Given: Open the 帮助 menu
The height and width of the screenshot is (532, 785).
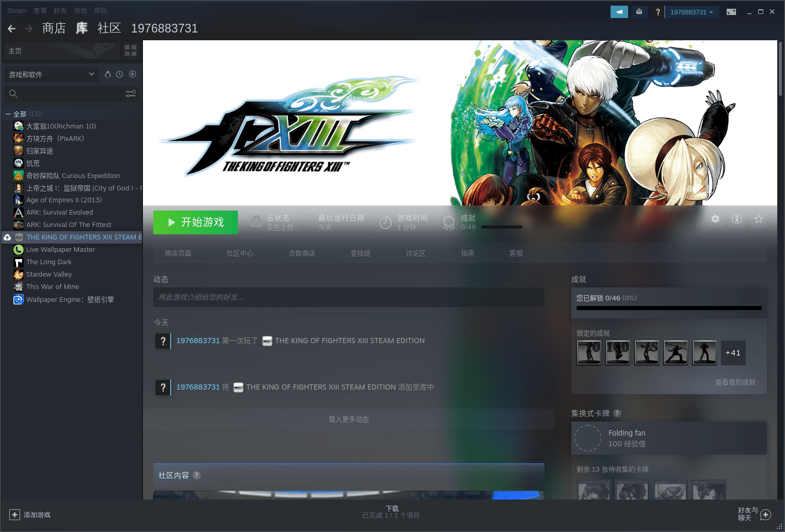Looking at the screenshot, I should [x=101, y=10].
